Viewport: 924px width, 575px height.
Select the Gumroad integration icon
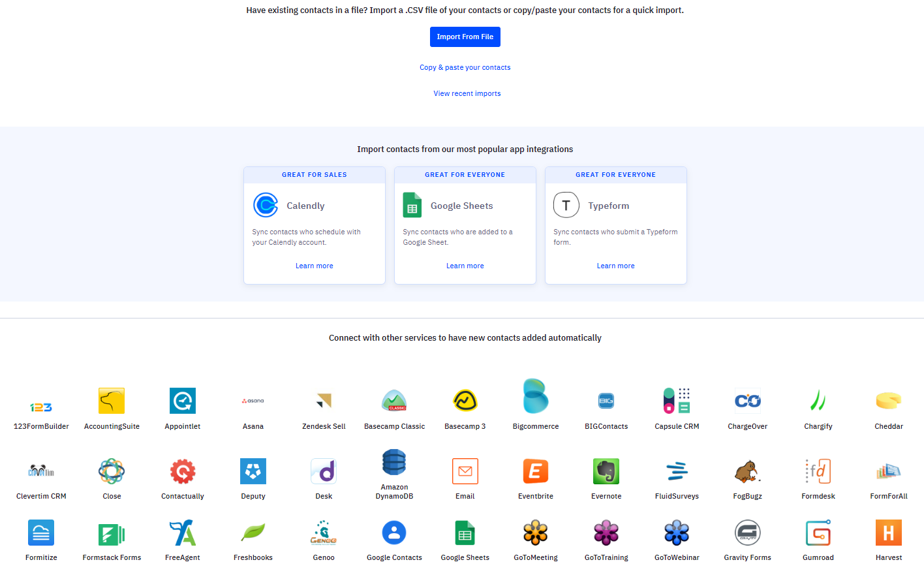[x=818, y=533]
